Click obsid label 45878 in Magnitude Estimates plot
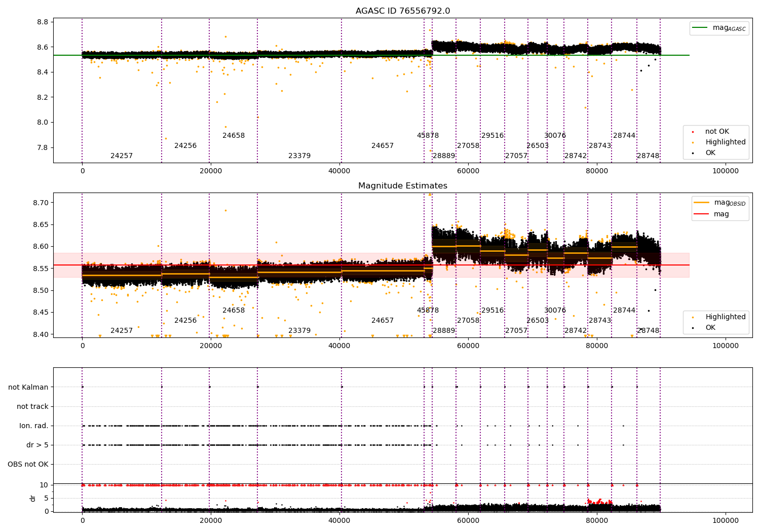 [x=428, y=310]
